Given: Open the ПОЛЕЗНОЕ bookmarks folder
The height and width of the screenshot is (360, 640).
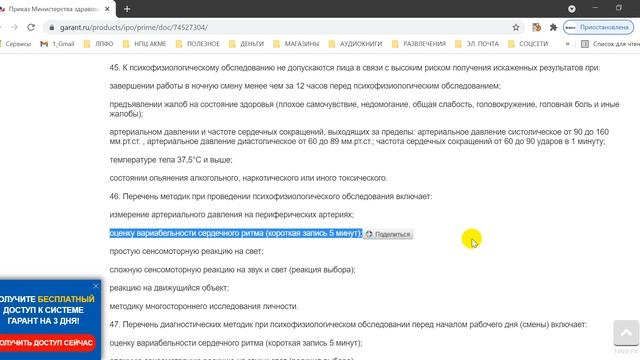Looking at the screenshot, I should tap(198, 44).
